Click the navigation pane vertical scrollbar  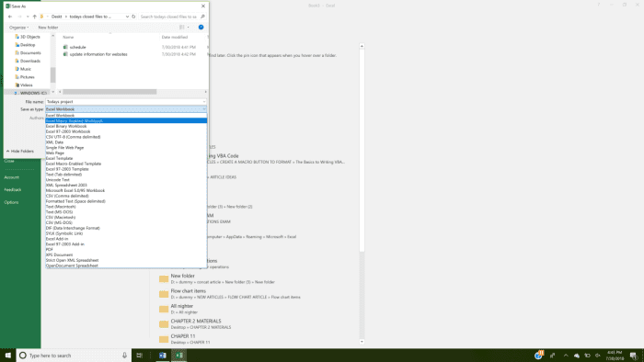coord(52,74)
